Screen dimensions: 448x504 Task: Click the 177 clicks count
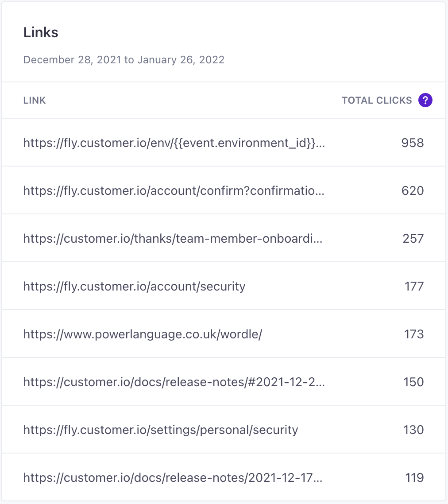click(414, 287)
